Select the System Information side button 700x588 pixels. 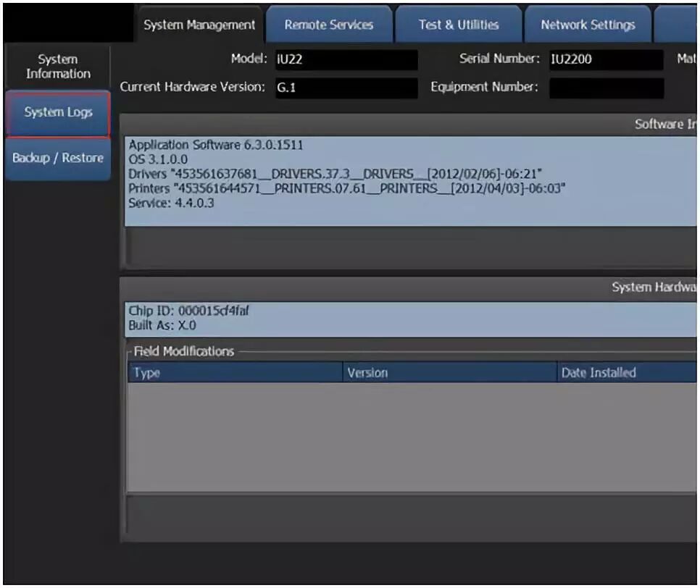click(x=57, y=67)
